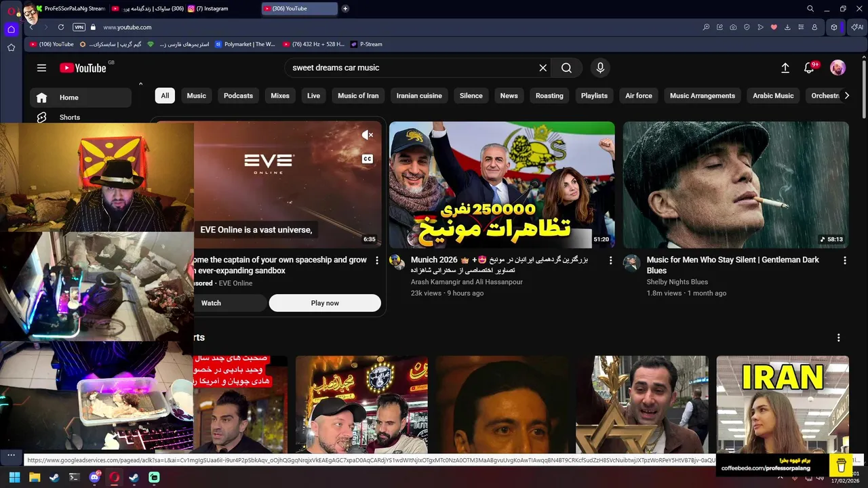Select the Arabic Music chip
The image size is (868, 488).
click(x=773, y=96)
